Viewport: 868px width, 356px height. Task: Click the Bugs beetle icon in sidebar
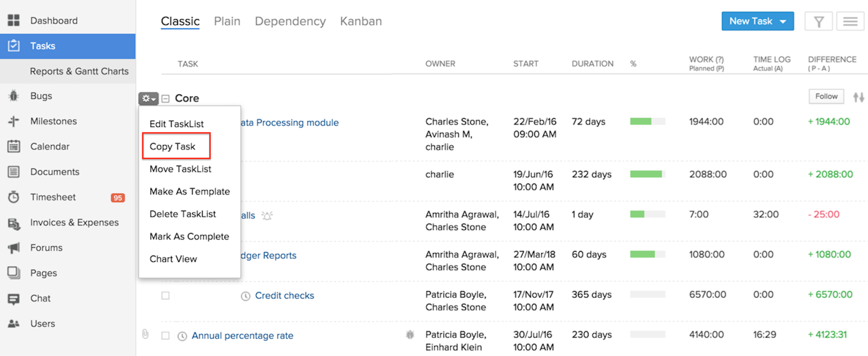14,96
